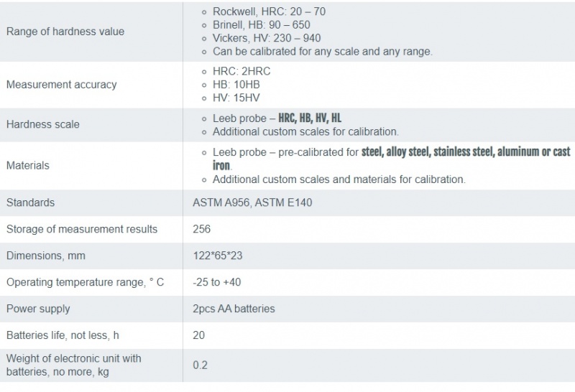Click the 'Vickers, HV: 230 – 940' bullet
The width and height of the screenshot is (575, 392).
point(267,38)
